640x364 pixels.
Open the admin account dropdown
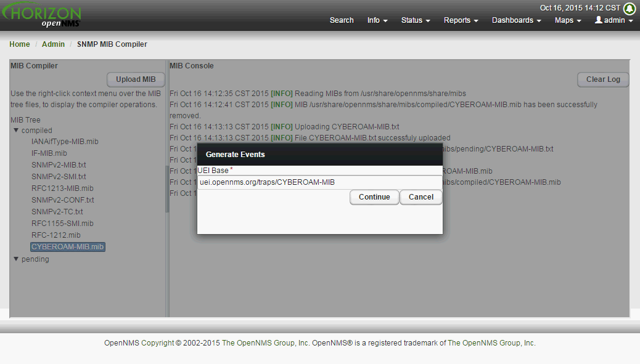pos(614,20)
